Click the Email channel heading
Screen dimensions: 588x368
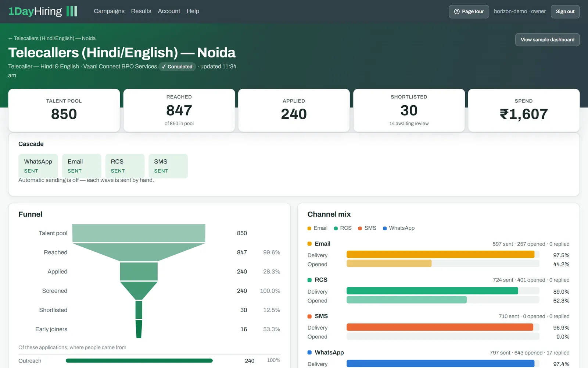point(323,244)
